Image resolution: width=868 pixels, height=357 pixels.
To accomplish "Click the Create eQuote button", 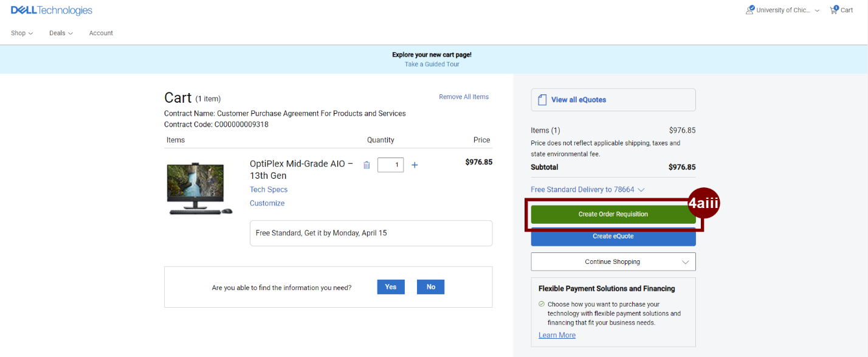I will tap(613, 236).
